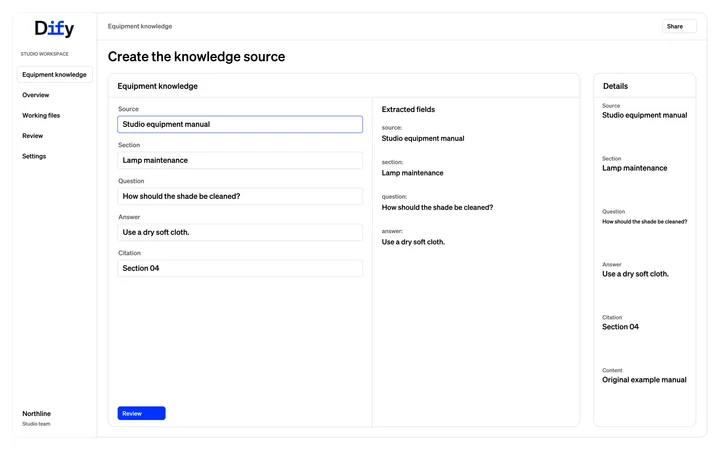720x450 pixels.
Task: Click the answer value in Details panel
Action: tap(636, 274)
